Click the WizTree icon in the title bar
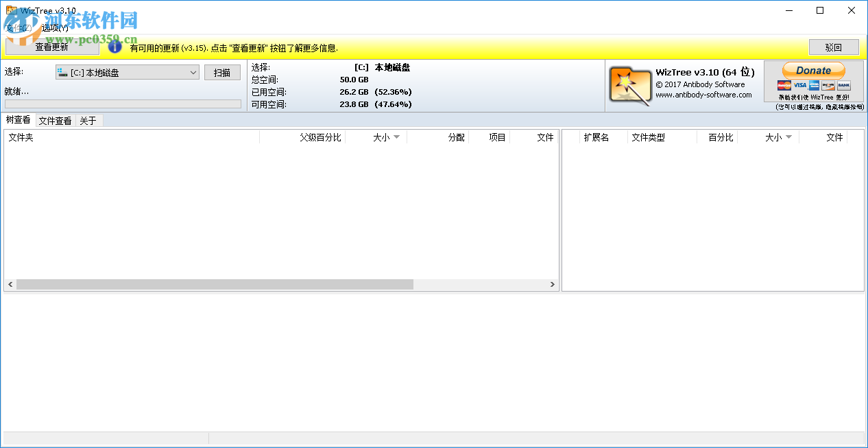 coord(10,10)
